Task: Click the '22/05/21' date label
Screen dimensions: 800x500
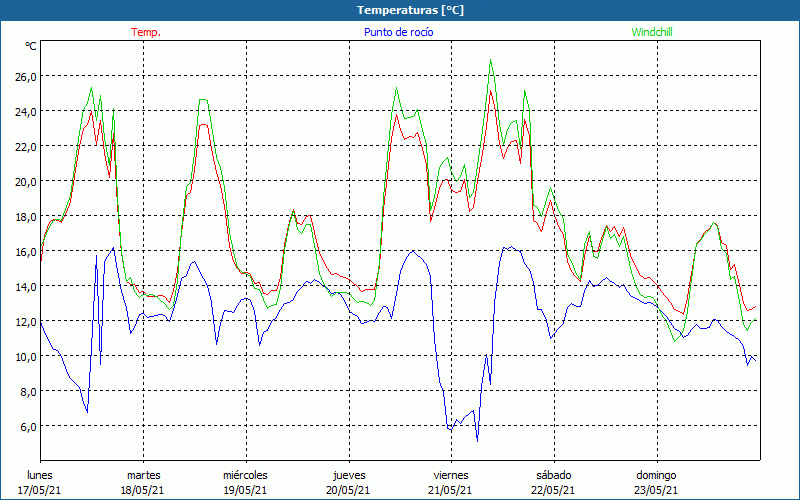Action: [x=553, y=490]
